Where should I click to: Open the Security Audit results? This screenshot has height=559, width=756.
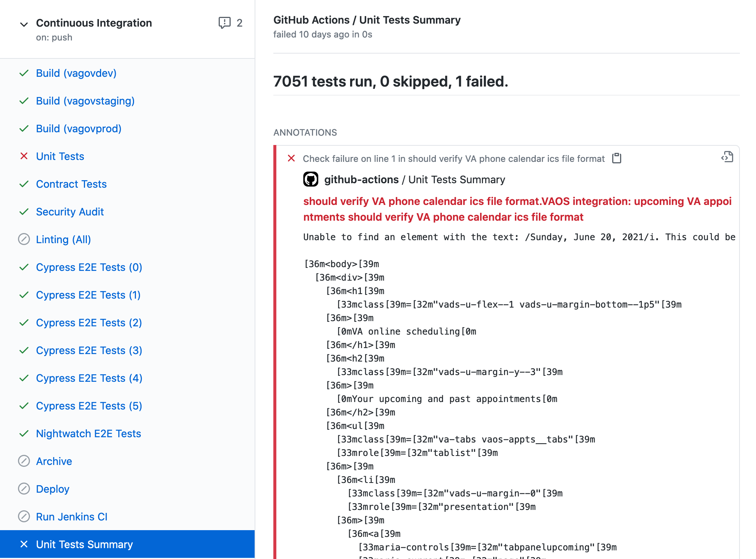click(70, 211)
